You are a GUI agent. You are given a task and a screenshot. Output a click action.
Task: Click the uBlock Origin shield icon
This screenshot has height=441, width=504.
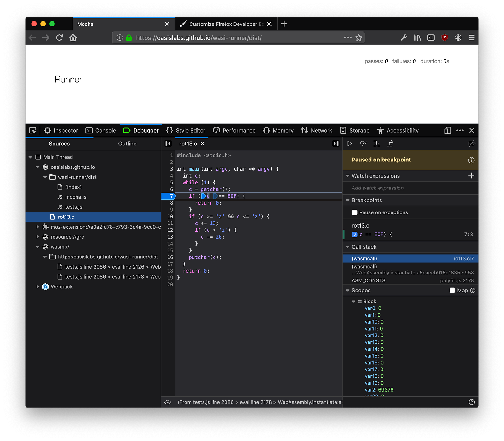pos(444,37)
